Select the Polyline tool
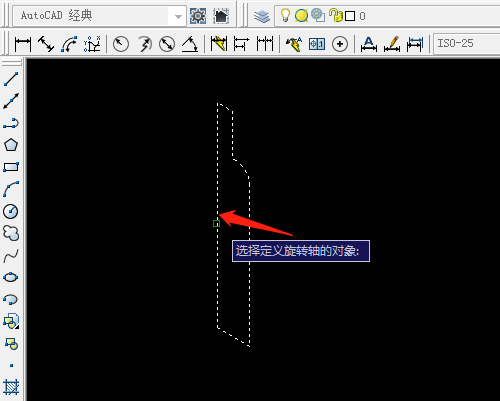 11,123
